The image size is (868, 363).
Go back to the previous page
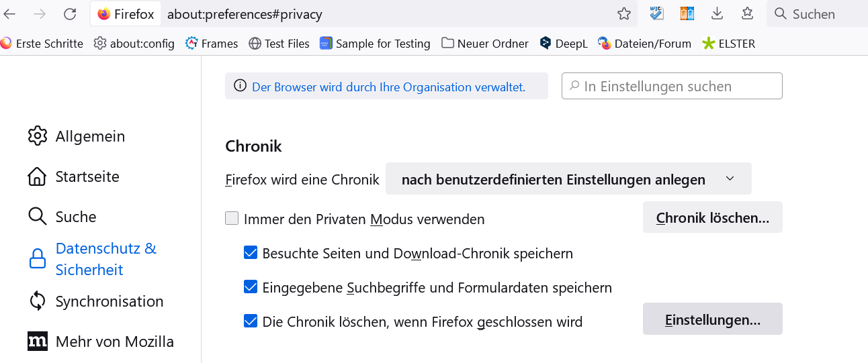point(10,14)
